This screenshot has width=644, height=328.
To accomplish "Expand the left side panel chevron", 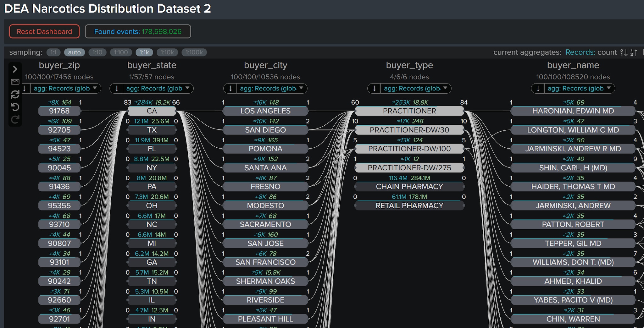I will (x=15, y=69).
